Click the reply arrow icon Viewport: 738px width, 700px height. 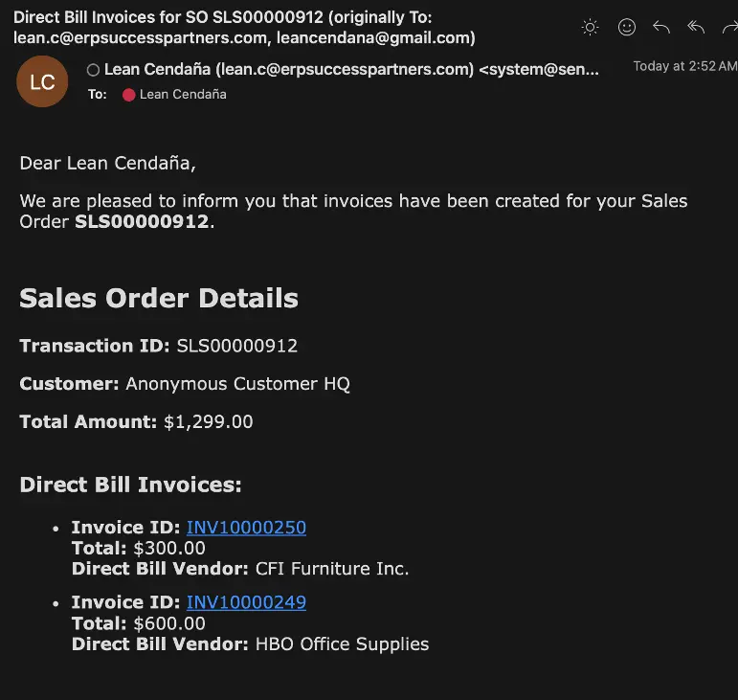pos(661,28)
